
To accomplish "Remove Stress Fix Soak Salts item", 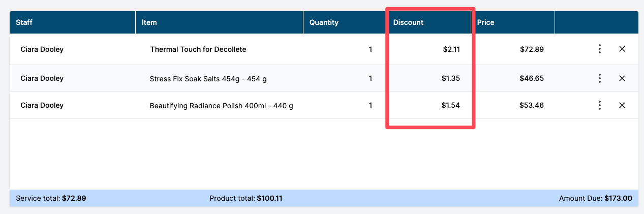I will (622, 78).
